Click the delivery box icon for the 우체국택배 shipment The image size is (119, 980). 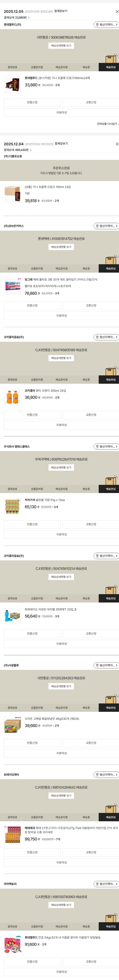coord(111,481)
